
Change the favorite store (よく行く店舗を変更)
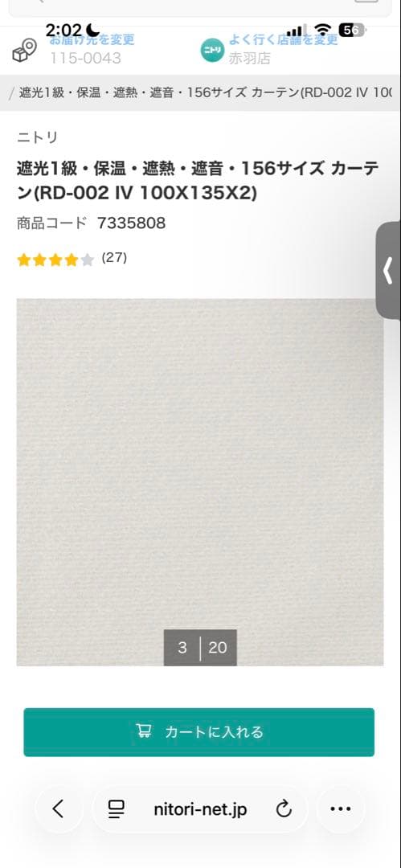(x=283, y=40)
